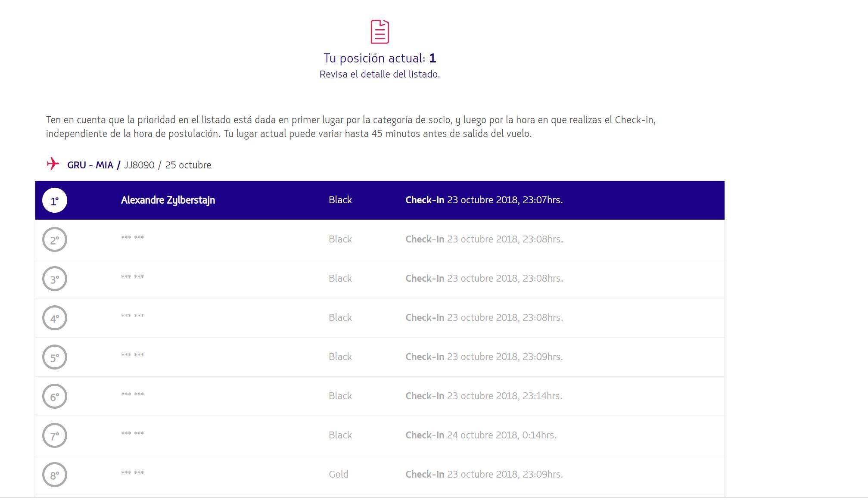
Task: Click Black category in 3° row
Action: tap(340, 278)
